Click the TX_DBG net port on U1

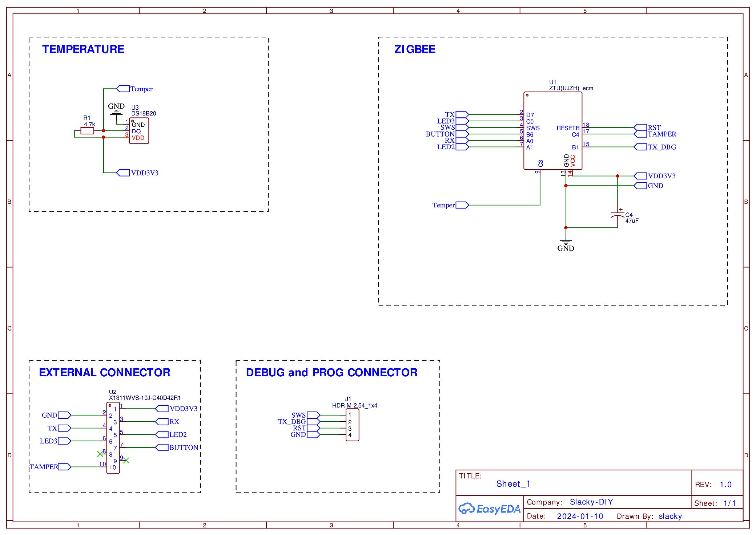click(640, 147)
